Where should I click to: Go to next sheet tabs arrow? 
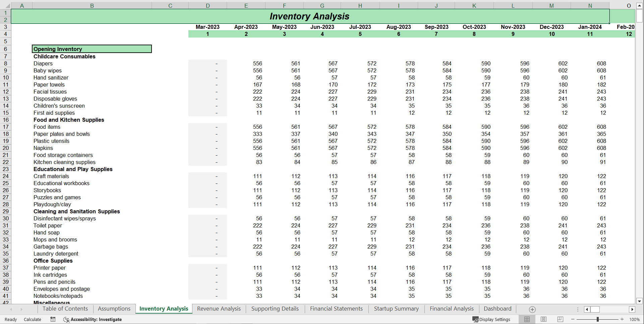[21, 309]
